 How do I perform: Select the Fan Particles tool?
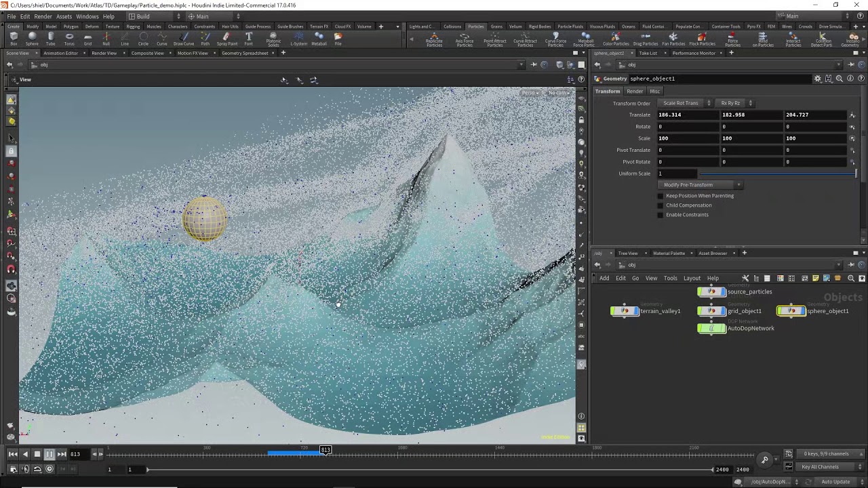(x=673, y=39)
